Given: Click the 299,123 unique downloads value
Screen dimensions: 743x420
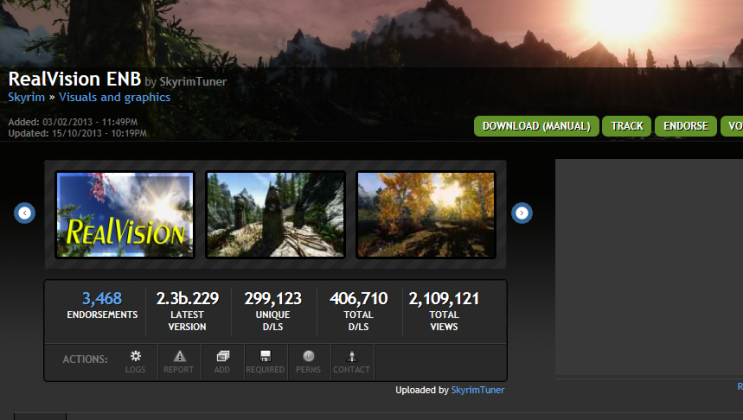Looking at the screenshot, I should coord(273,298).
